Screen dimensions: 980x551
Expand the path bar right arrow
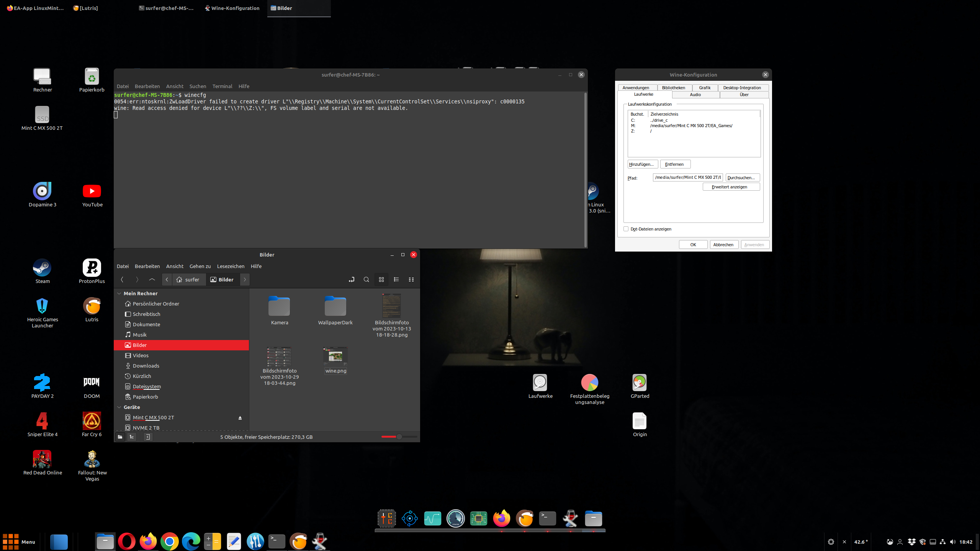click(x=245, y=280)
